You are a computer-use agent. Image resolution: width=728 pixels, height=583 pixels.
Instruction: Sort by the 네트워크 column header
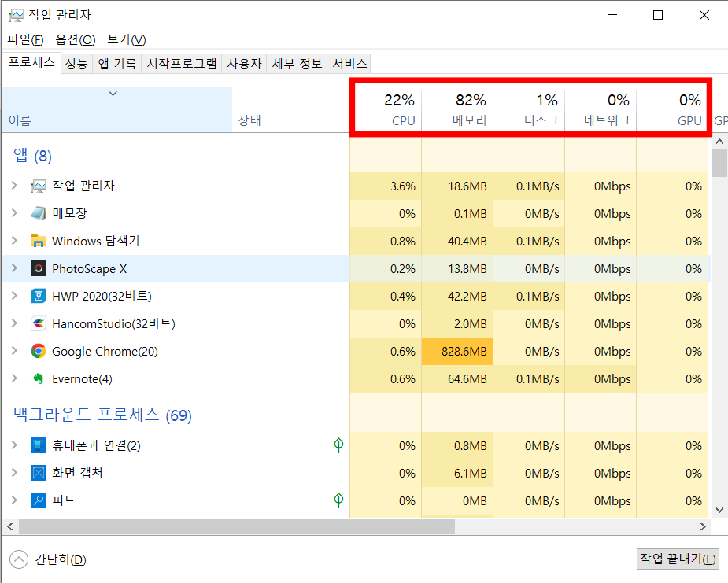[x=601, y=109]
